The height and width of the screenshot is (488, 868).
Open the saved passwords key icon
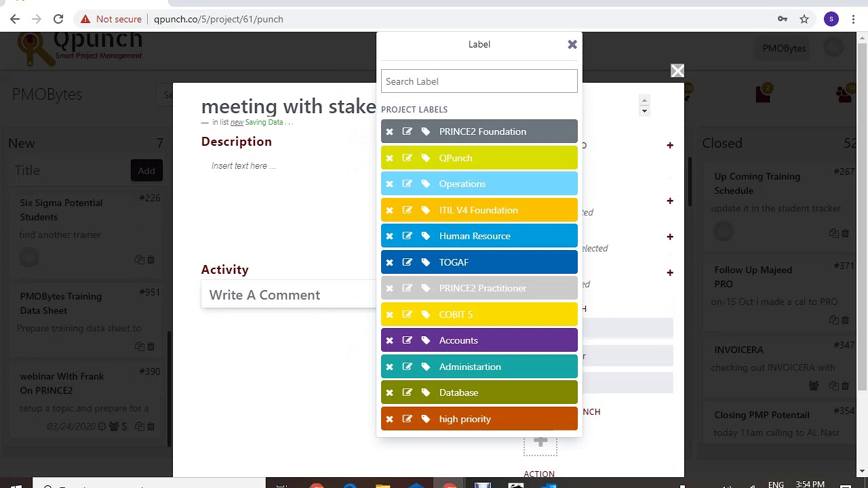coord(783,19)
